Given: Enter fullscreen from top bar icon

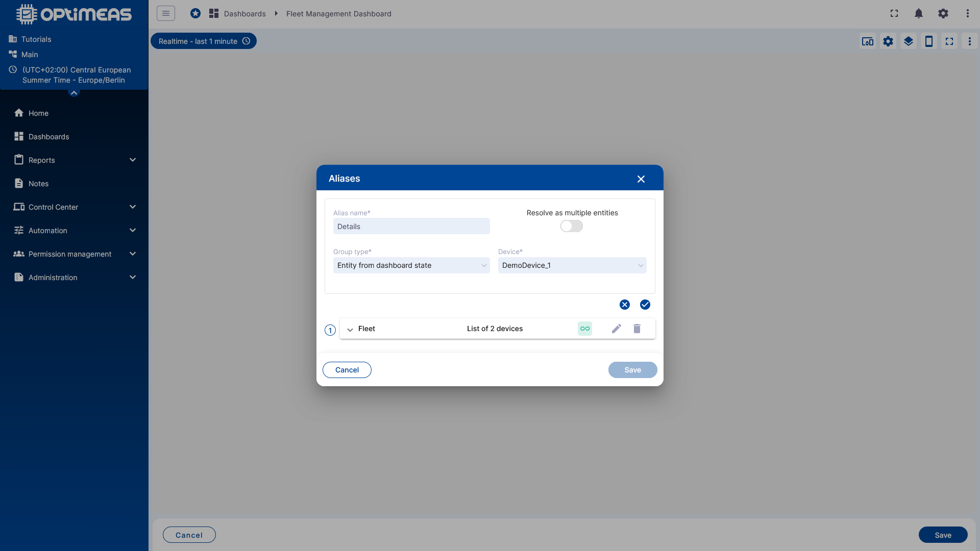Looking at the screenshot, I should (894, 13).
